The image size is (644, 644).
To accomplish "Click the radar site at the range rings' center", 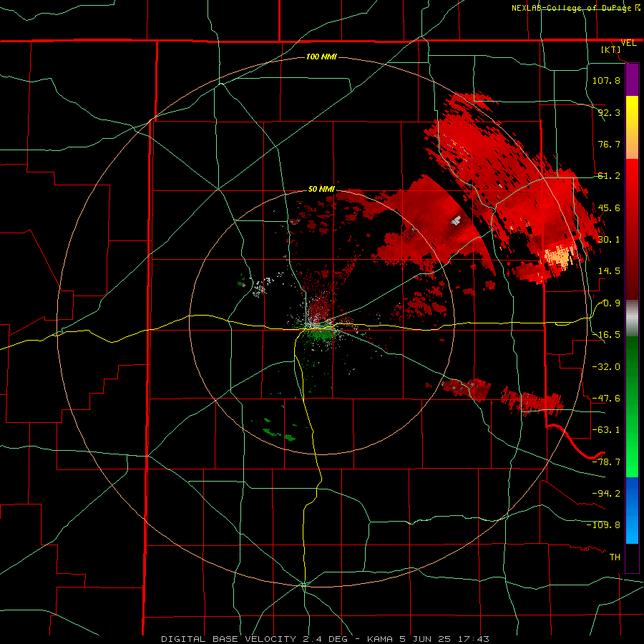I will [x=321, y=323].
